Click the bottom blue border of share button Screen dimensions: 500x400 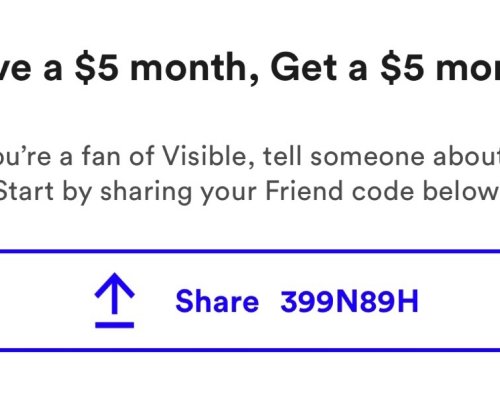pos(250,350)
